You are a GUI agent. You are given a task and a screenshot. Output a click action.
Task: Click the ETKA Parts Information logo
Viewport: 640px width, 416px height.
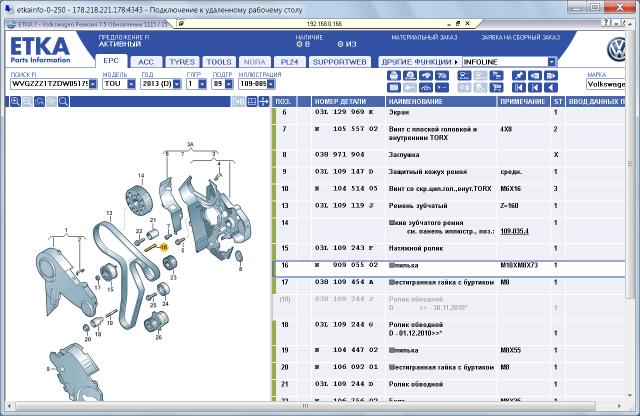[x=40, y=50]
